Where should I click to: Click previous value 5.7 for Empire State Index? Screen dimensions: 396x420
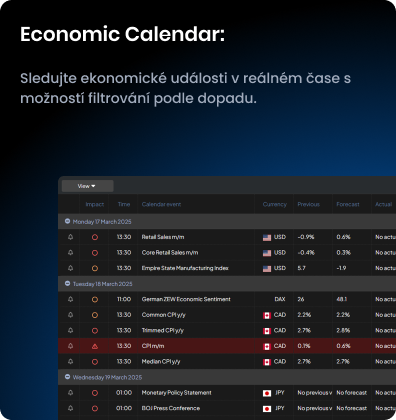pos(301,268)
